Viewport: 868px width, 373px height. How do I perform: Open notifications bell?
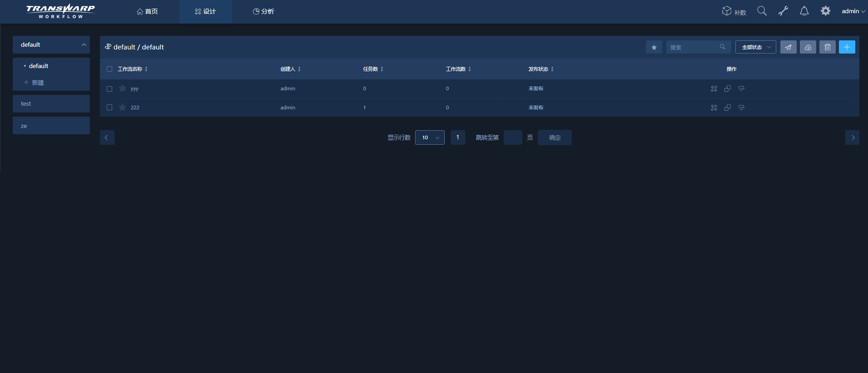tap(804, 11)
